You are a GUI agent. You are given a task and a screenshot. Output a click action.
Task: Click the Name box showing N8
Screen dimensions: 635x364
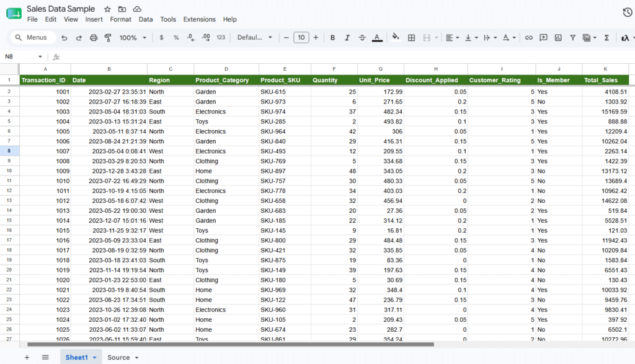pyautogui.click(x=19, y=56)
